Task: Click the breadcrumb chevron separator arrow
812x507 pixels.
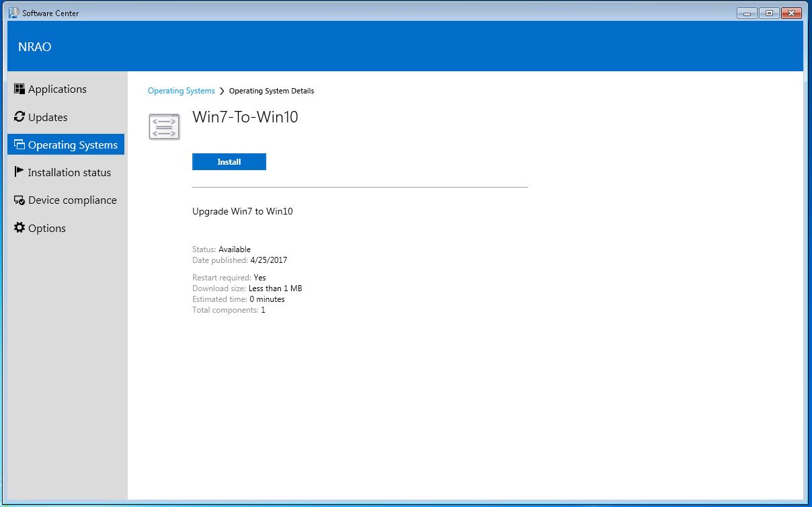Action: [x=222, y=91]
